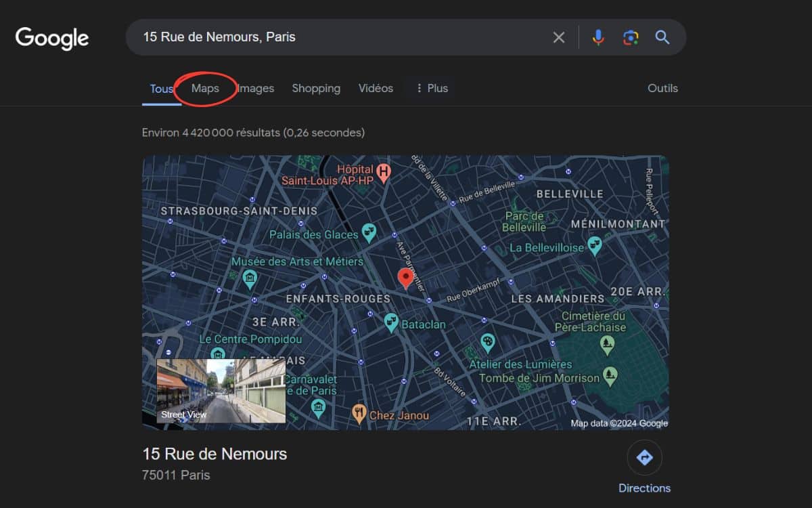Open the Street View thumbnail
Image resolution: width=812 pixels, height=508 pixels.
coord(221,391)
